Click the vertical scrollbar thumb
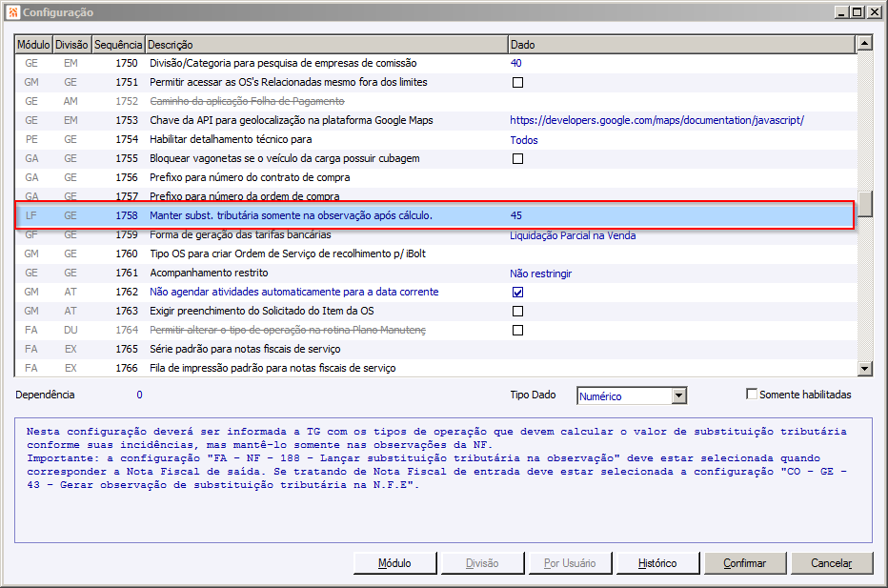Viewport: 888px width, 588px height. pyautogui.click(x=864, y=204)
